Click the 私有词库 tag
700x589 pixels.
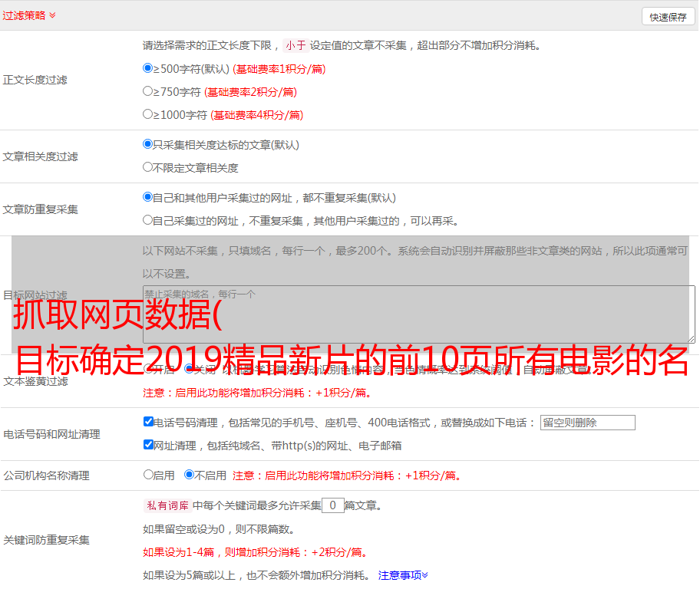(x=167, y=505)
